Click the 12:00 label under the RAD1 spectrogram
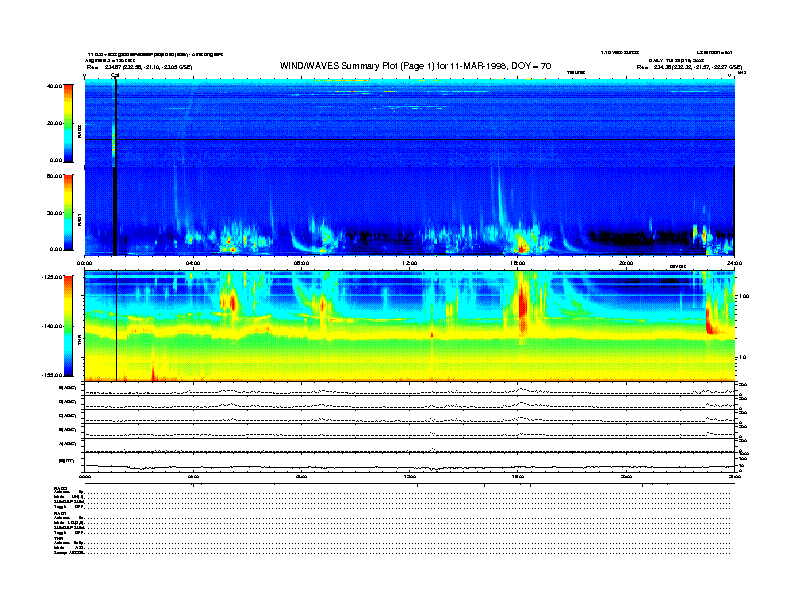The width and height of the screenshot is (792, 612). click(x=410, y=263)
